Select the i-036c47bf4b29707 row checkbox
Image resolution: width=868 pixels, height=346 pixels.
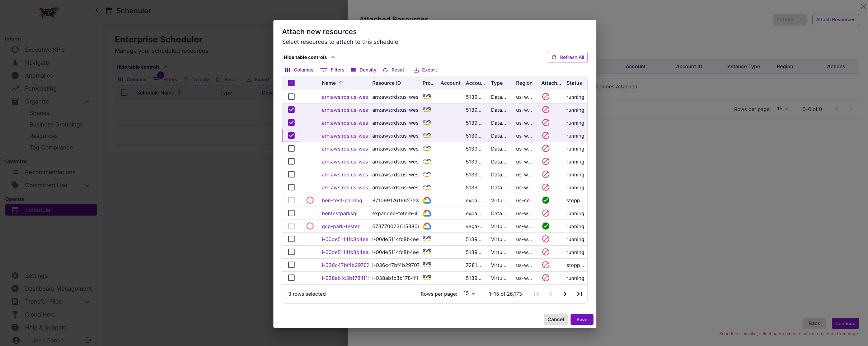[291, 265]
